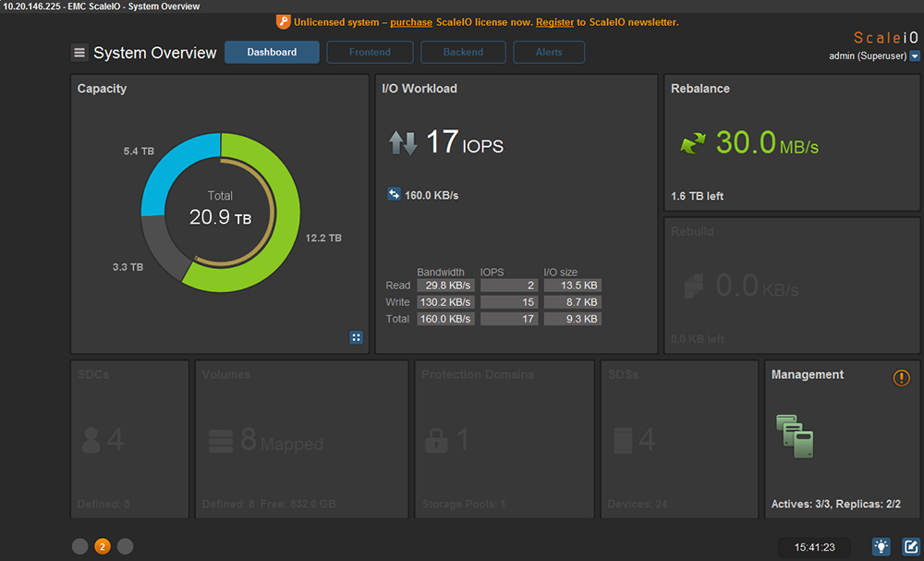Open the Alerts tab
The image size is (924, 561).
click(x=549, y=52)
